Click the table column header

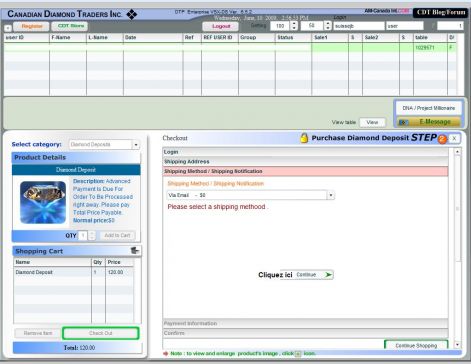(430, 37)
